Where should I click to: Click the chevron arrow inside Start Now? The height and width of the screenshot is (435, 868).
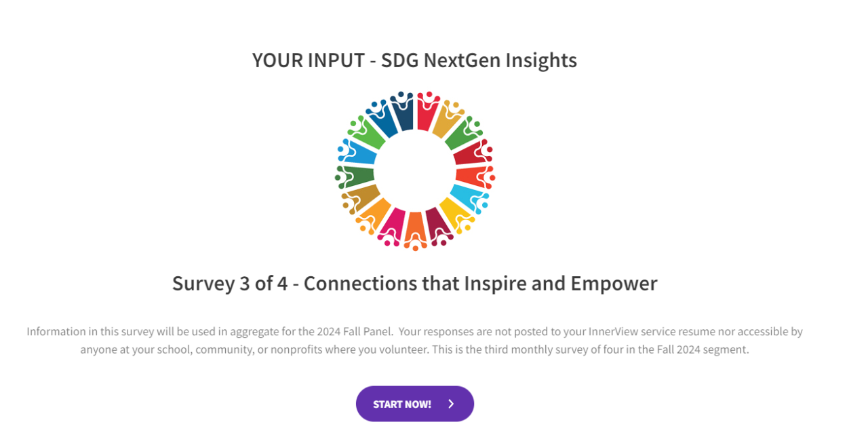coord(451,404)
